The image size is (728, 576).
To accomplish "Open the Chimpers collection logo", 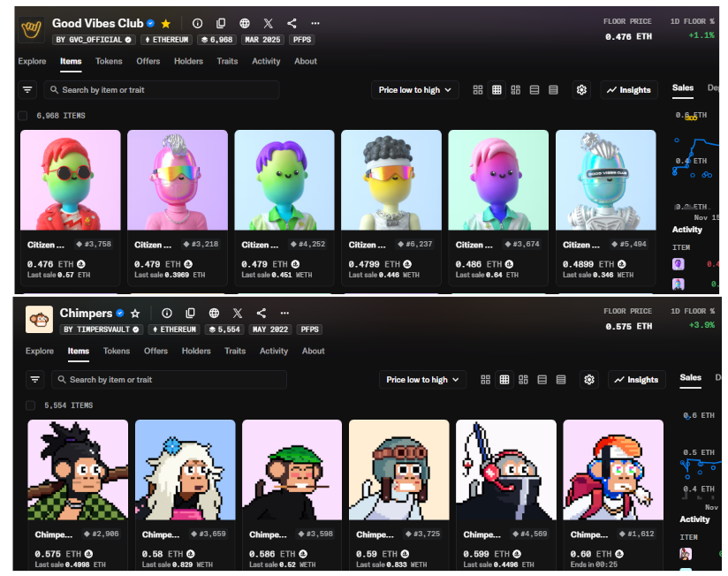I will point(39,319).
